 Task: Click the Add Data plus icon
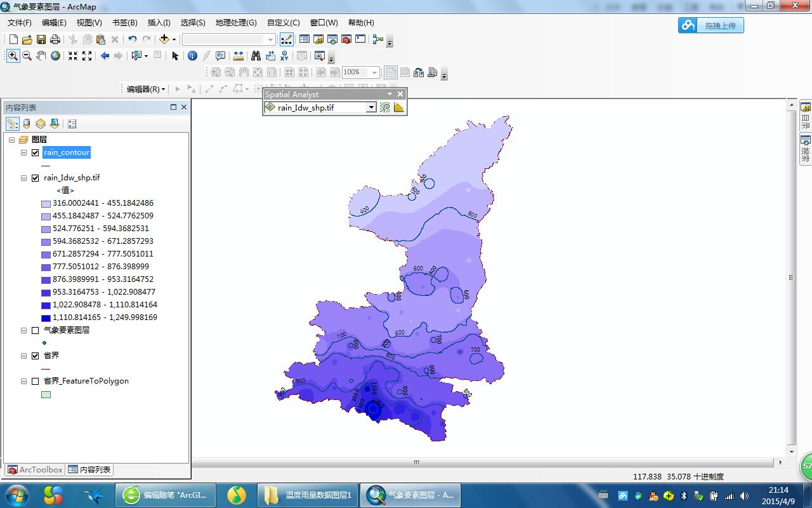[x=164, y=39]
